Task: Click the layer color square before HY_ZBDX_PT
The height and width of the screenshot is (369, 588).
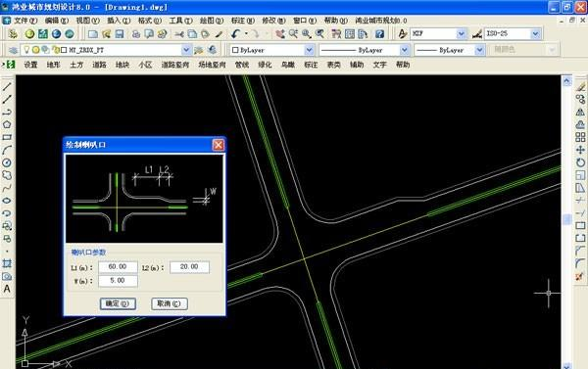Action: tap(64, 50)
